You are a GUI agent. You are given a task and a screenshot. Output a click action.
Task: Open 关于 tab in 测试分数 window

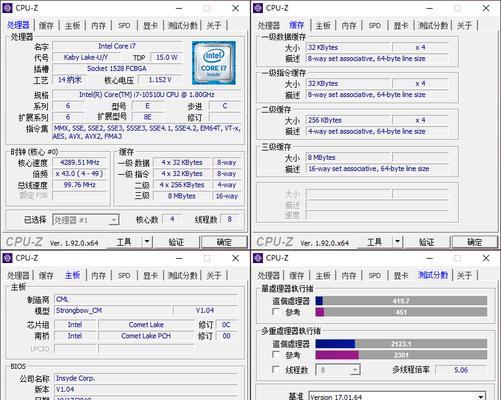click(464, 276)
